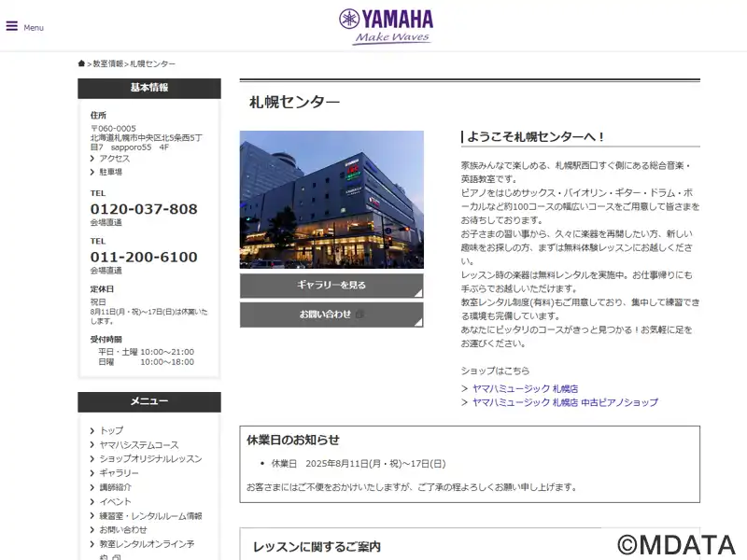747x560 pixels.
Task: Click 休業日 2025年8月11日 notice line
Action: pos(359,464)
